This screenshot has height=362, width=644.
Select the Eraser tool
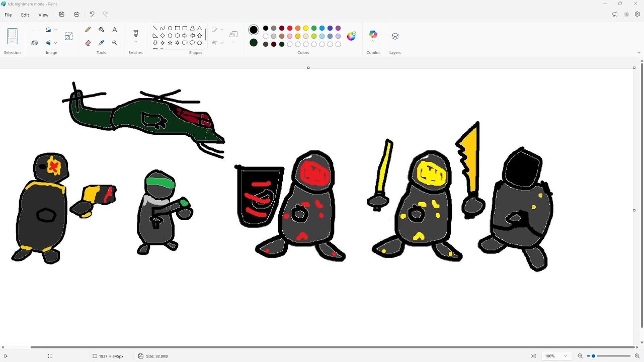(88, 43)
